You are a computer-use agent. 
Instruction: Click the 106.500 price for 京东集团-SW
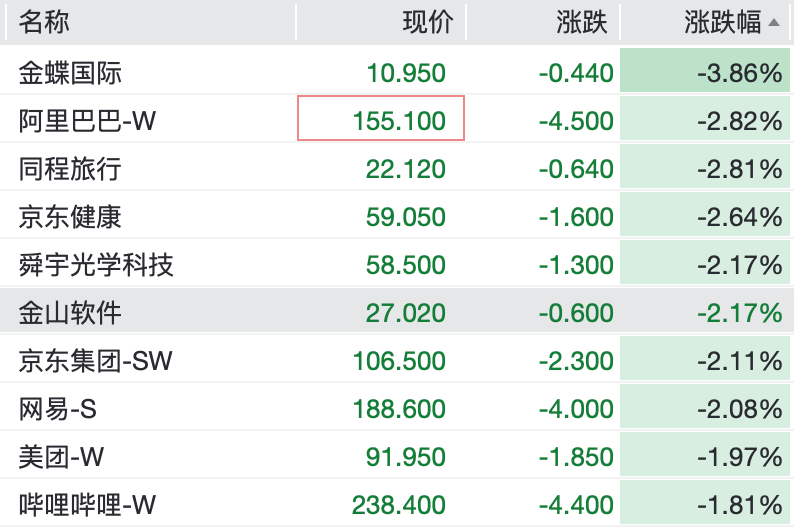[399, 361]
